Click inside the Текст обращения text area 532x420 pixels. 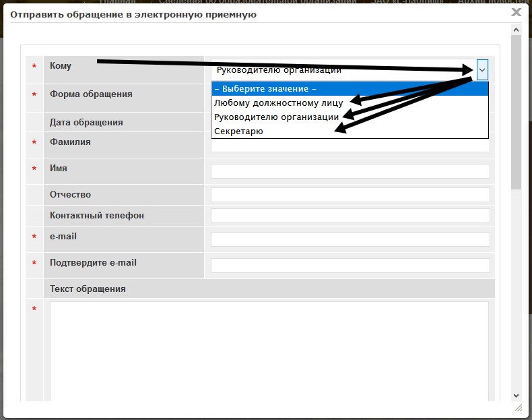point(266,351)
